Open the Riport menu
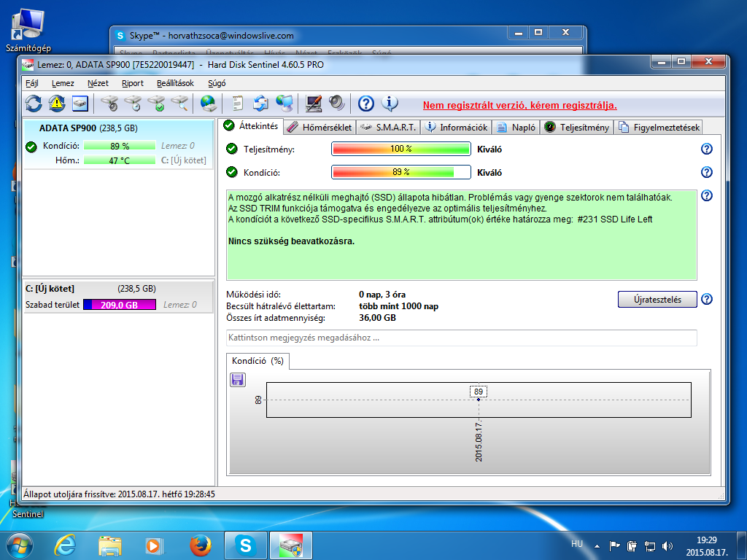This screenshot has height=560, width=747. [x=133, y=83]
